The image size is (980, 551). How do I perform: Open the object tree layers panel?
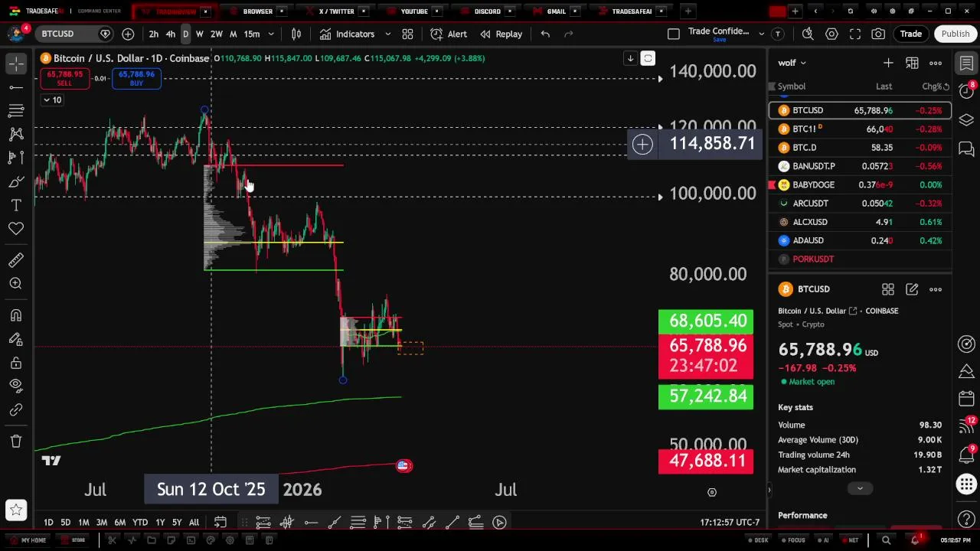point(966,119)
